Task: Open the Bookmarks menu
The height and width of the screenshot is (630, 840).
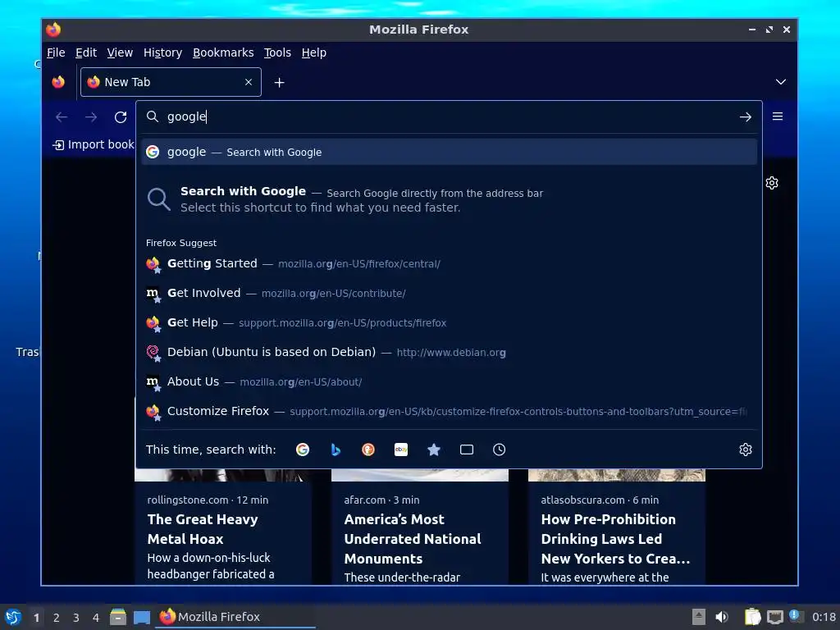Action: (x=223, y=52)
